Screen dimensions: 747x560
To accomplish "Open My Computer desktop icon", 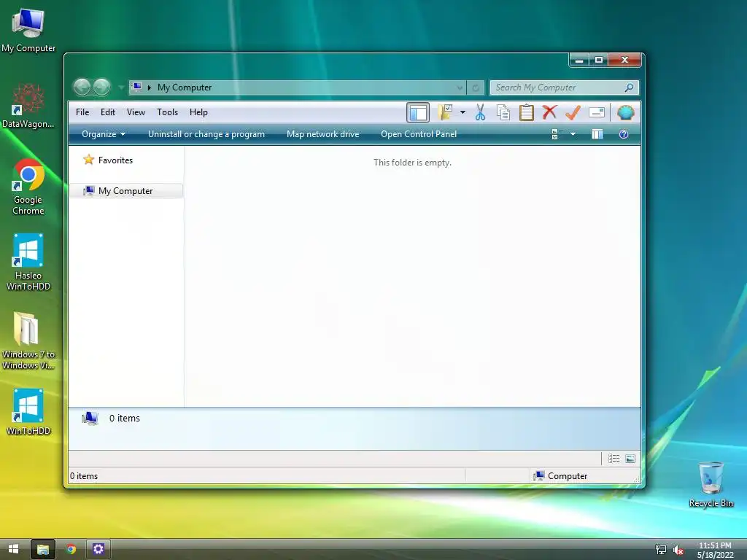I will pyautogui.click(x=28, y=29).
